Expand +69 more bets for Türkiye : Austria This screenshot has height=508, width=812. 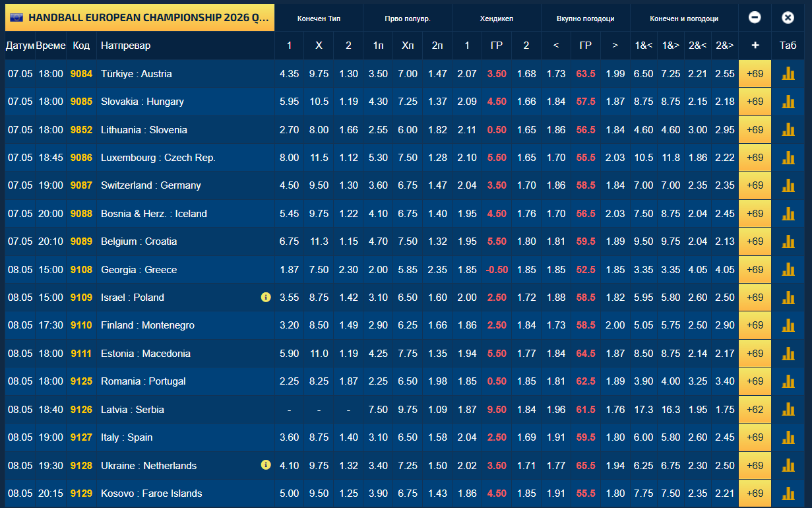pyautogui.click(x=755, y=74)
